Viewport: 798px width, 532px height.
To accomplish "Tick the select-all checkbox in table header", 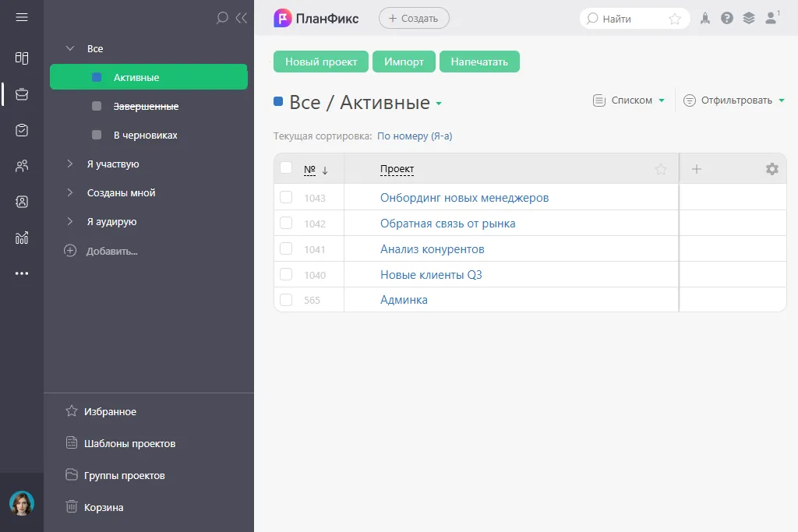I will click(x=286, y=168).
